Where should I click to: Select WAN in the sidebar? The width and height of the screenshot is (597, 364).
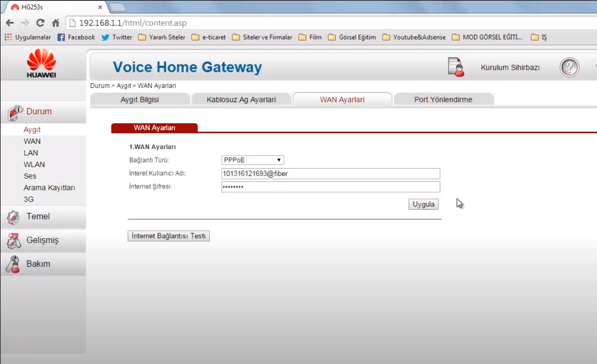pyautogui.click(x=32, y=141)
